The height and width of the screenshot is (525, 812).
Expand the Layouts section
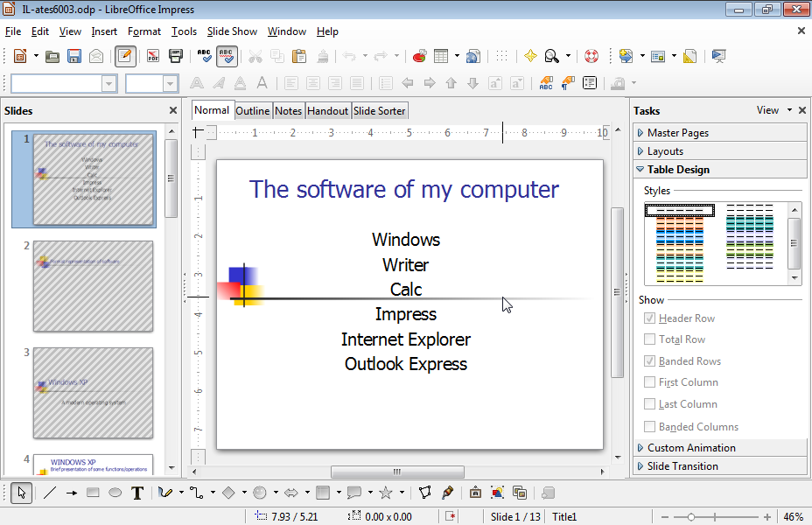click(720, 151)
